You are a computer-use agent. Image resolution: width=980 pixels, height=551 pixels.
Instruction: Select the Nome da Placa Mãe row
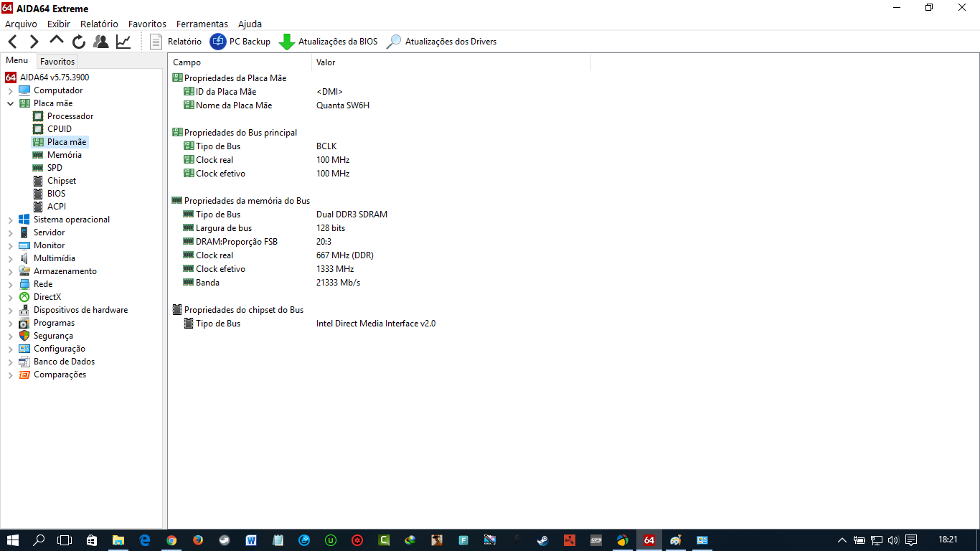click(234, 105)
